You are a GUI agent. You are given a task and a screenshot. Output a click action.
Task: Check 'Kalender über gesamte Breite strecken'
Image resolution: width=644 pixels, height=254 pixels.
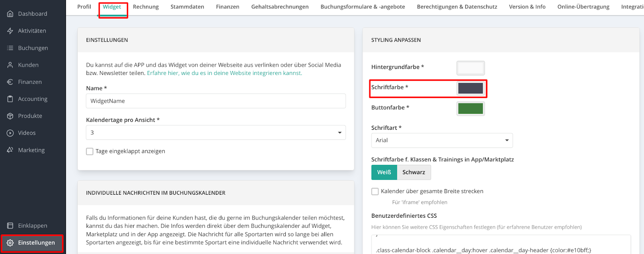[375, 192]
